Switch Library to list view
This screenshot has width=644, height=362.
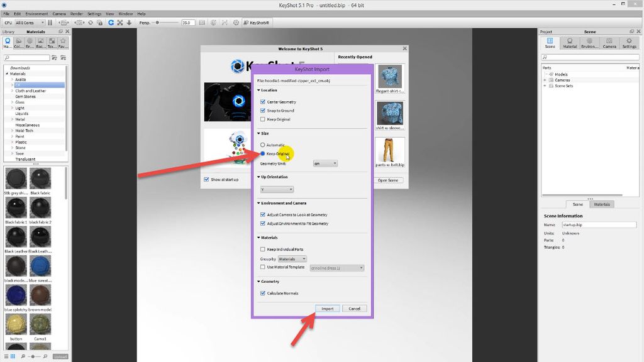[6, 356]
